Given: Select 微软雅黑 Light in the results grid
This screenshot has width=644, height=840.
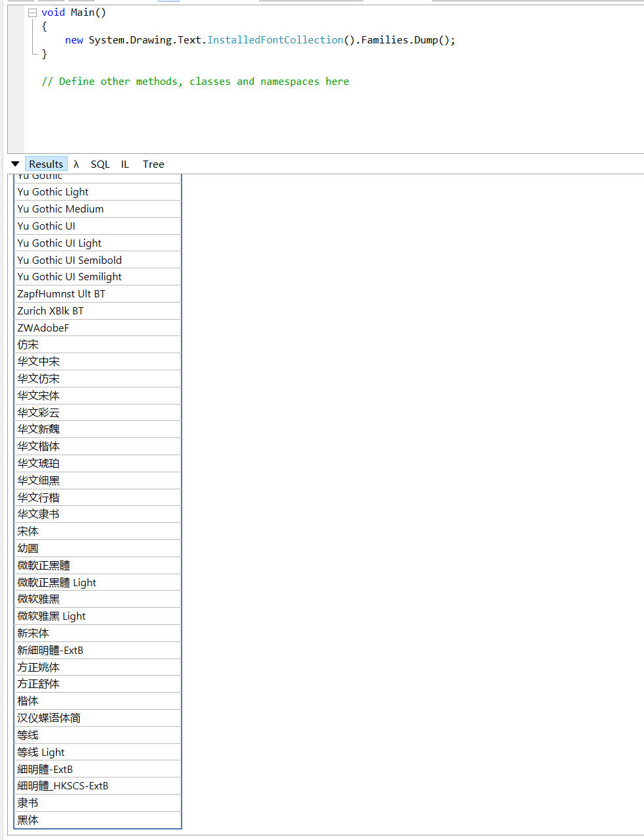Looking at the screenshot, I should tap(51, 616).
